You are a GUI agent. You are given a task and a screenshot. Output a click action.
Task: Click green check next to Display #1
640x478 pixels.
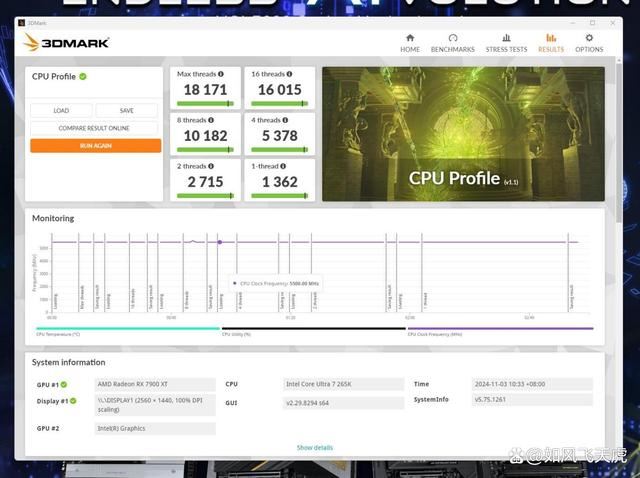click(x=73, y=401)
